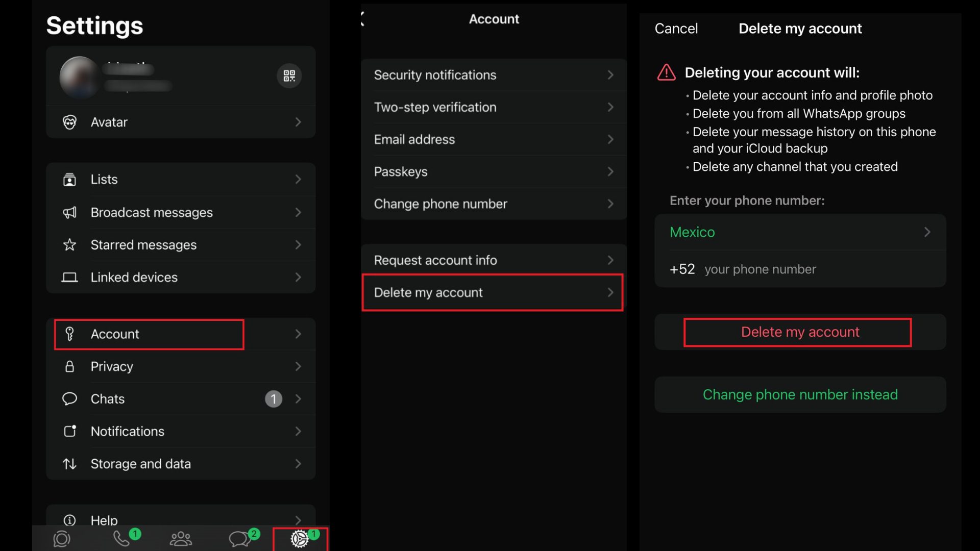The image size is (980, 551).
Task: Expand the Mexico country selector
Action: (800, 232)
